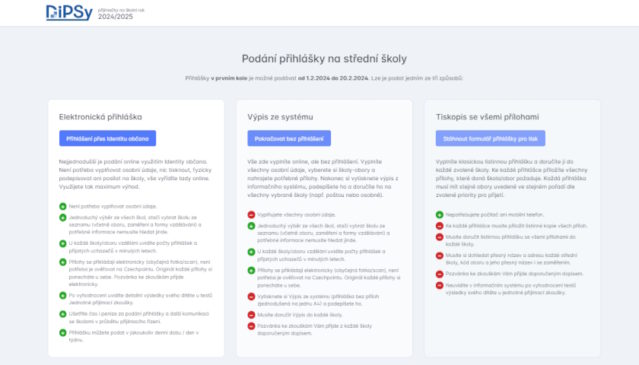The image size is (639, 365).
Task: Click red minus icon beside 'Musíte doručit Výpis do každé školy'
Action: (x=251, y=314)
